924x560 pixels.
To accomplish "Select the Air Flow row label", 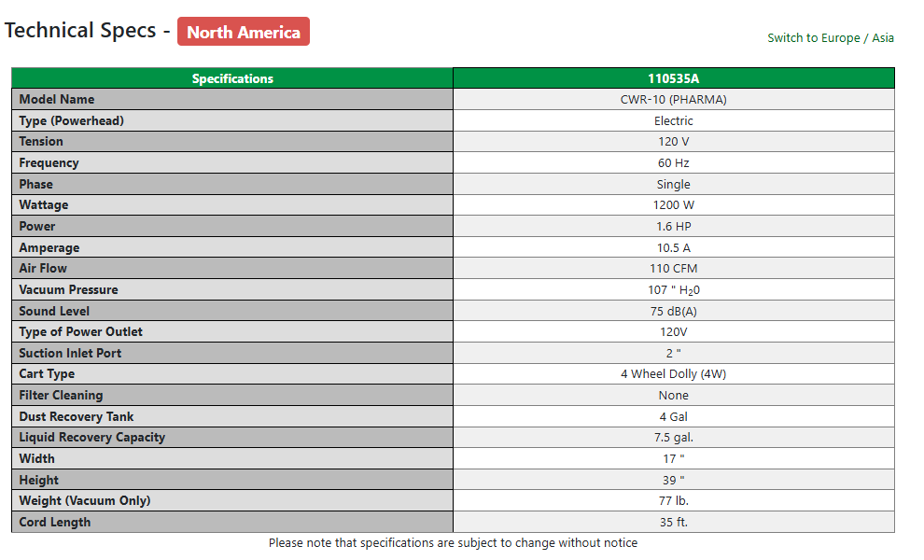I will (43, 268).
